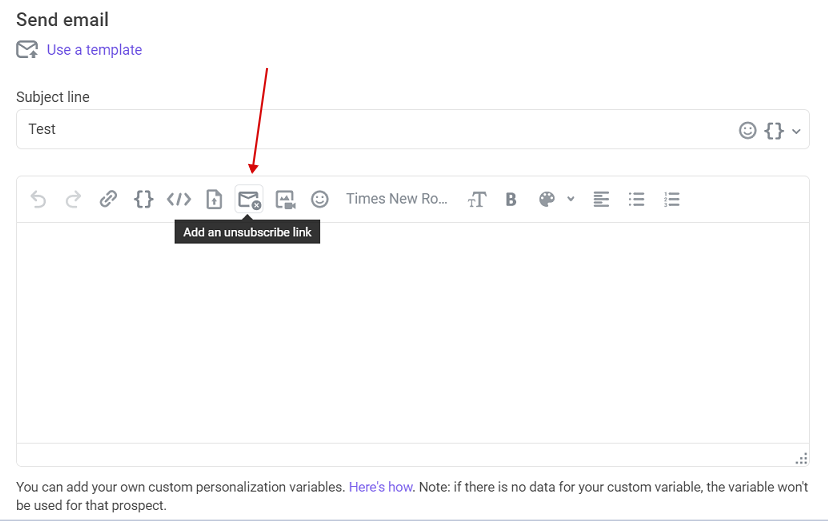Image resolution: width=828 pixels, height=521 pixels.
Task: Click the Use a template link
Action: [x=95, y=50]
